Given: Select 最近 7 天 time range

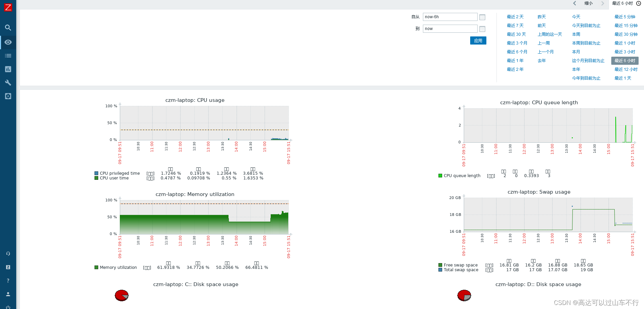Looking at the screenshot, I should pos(515,26).
